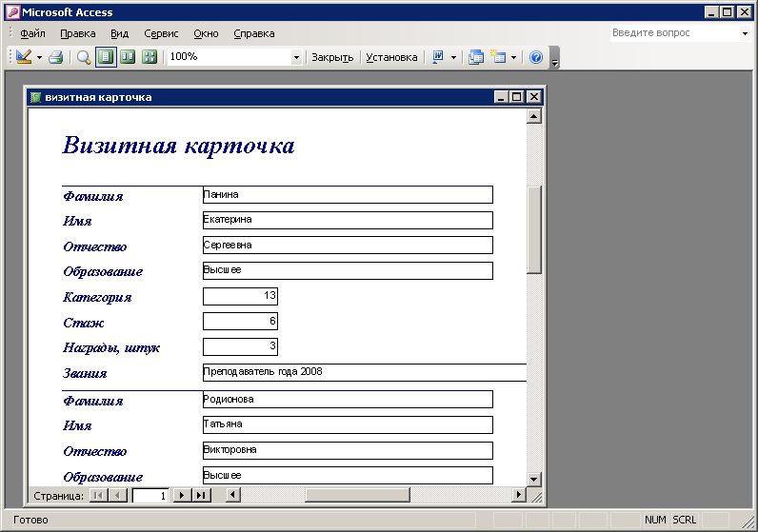Click the Звания label
This screenshot has width=758, height=532.
[x=85, y=373]
